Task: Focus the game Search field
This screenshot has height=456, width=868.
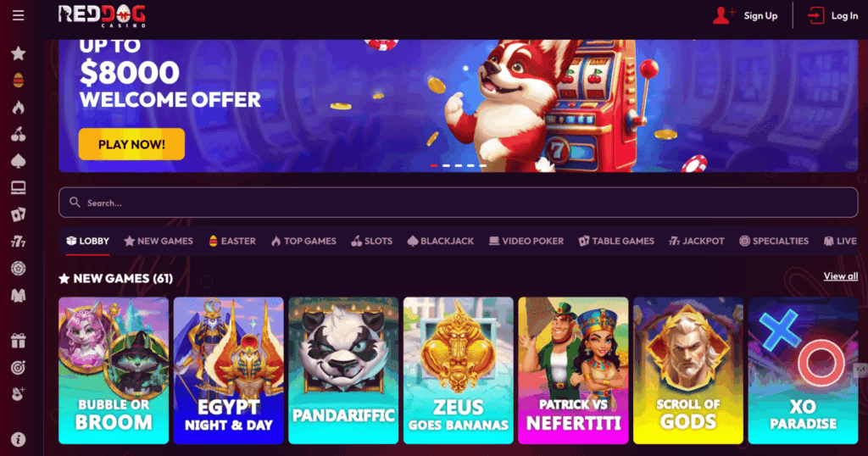Action: pyautogui.click(x=459, y=203)
